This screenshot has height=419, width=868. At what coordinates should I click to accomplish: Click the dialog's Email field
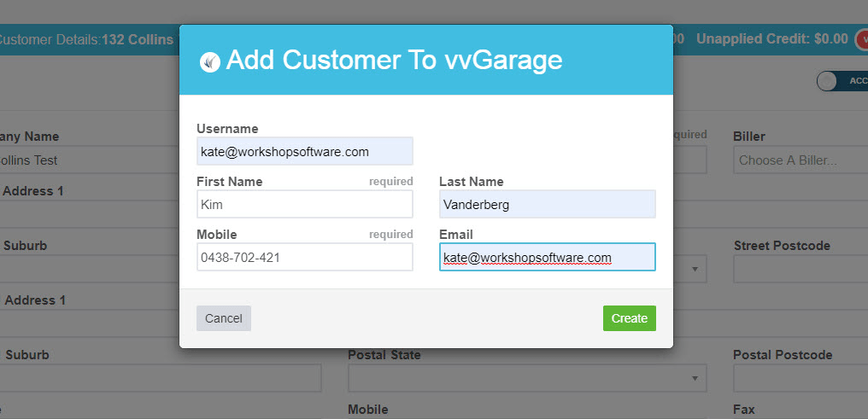click(548, 257)
